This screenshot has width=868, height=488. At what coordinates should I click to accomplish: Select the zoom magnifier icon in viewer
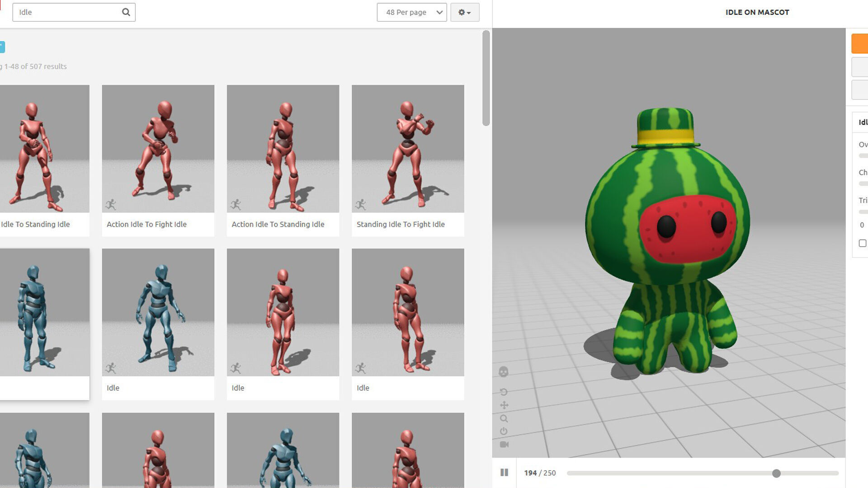click(504, 418)
